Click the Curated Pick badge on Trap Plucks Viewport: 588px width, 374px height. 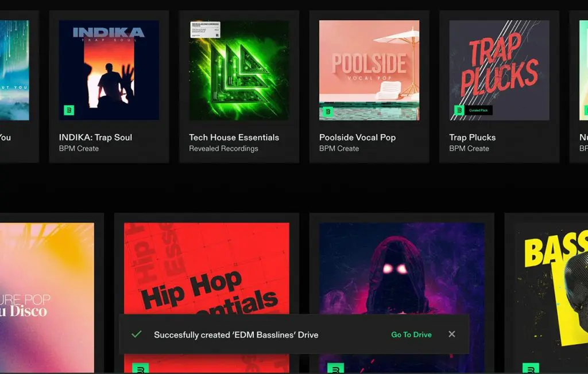point(479,111)
